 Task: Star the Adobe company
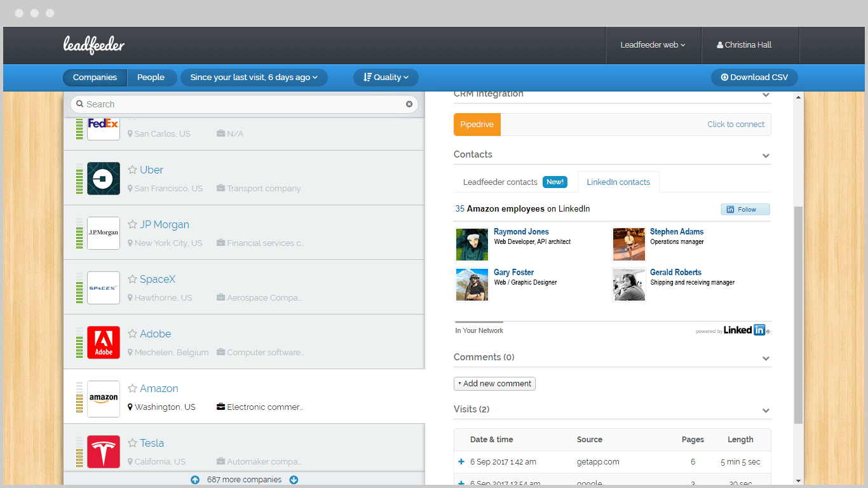point(132,334)
